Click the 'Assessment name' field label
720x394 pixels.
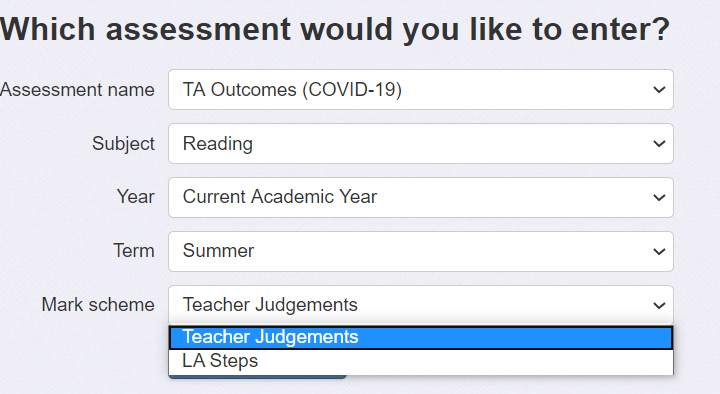click(77, 90)
